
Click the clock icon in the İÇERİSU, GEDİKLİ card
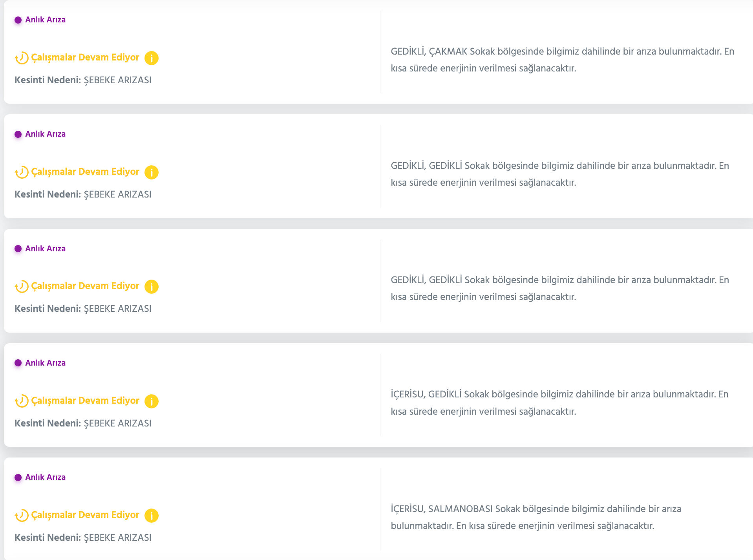[22, 401]
